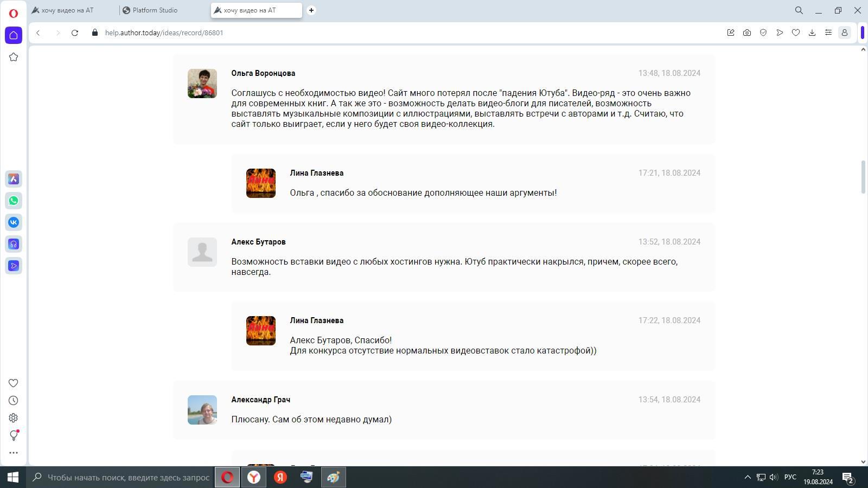Viewport: 868px width, 488px height.
Task: Click the Windows taskbar search box
Action: pos(120,477)
